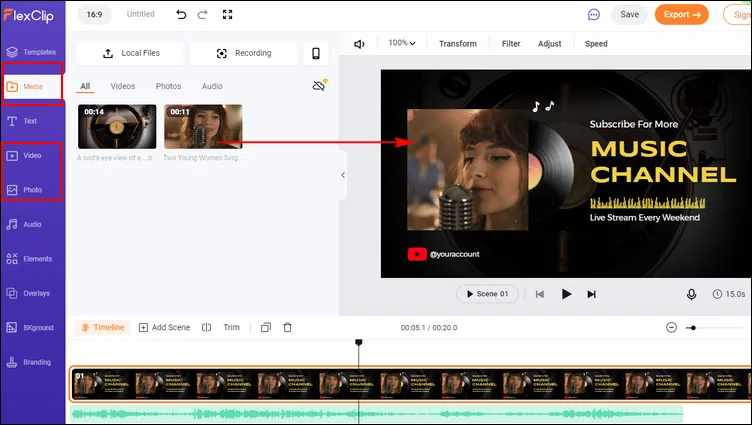Select the 00:11 singing women thumbnail
The image size is (752, 425).
pyautogui.click(x=203, y=127)
